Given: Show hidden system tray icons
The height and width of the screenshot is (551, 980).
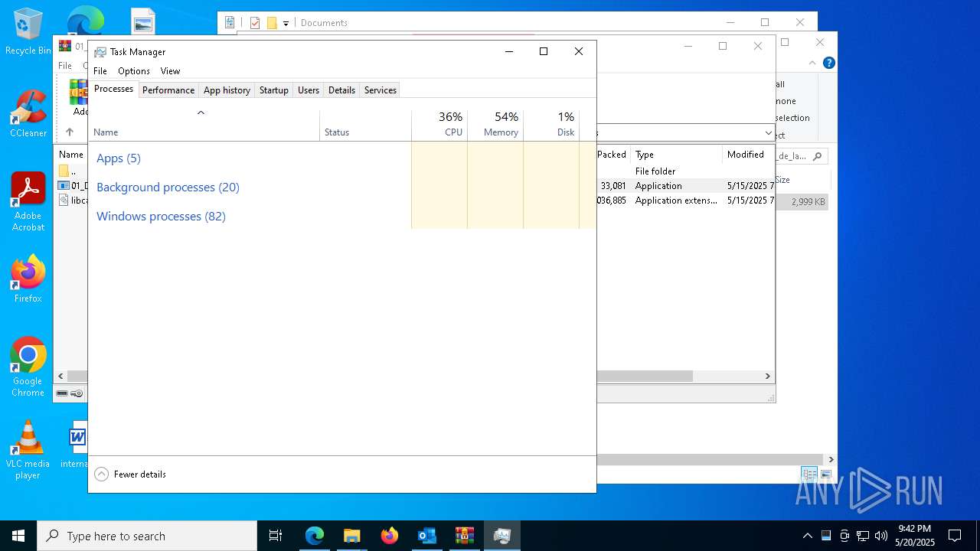Looking at the screenshot, I should 807,536.
